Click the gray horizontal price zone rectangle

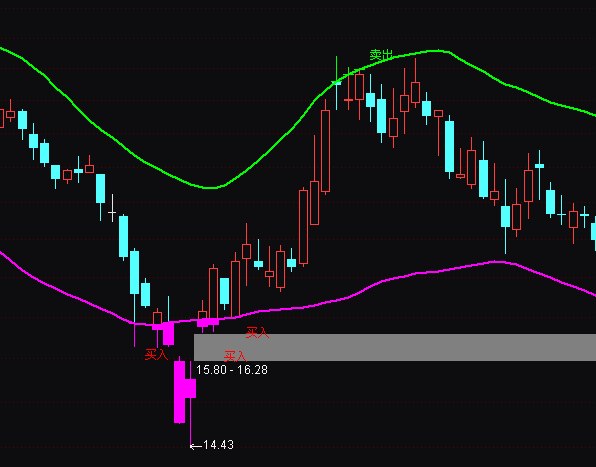(x=395, y=347)
